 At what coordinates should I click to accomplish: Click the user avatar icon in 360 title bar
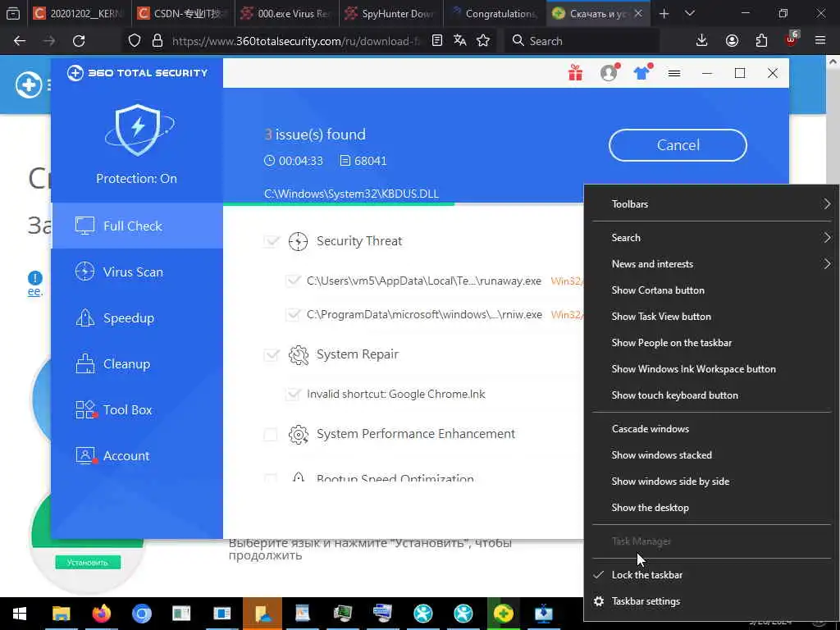tap(609, 73)
